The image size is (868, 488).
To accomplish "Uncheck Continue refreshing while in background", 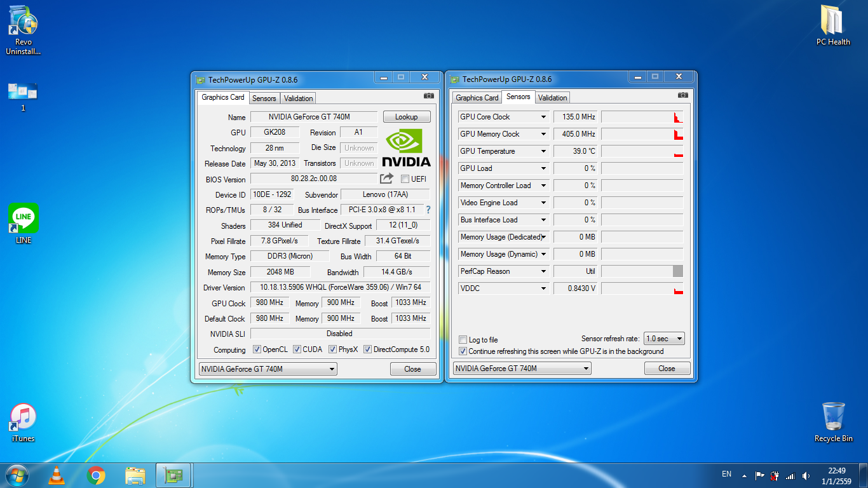I will pos(463,351).
